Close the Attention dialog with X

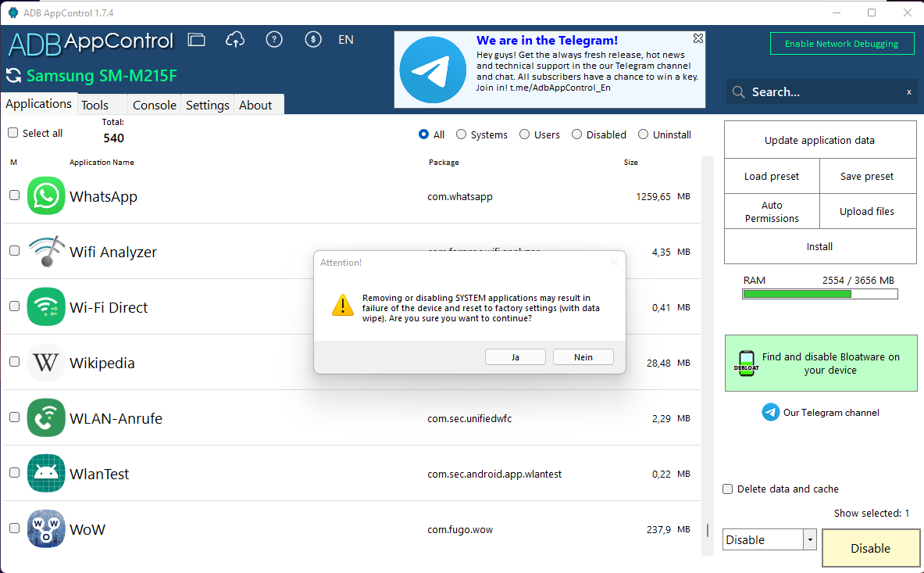click(613, 262)
